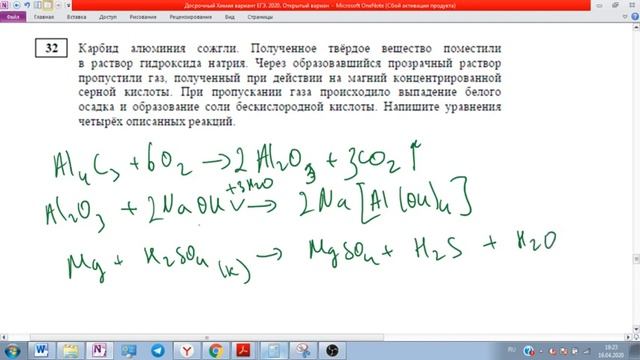The height and width of the screenshot is (360, 640).
Task: Open the Snipping Tool taskbar icon
Action: 303,351
